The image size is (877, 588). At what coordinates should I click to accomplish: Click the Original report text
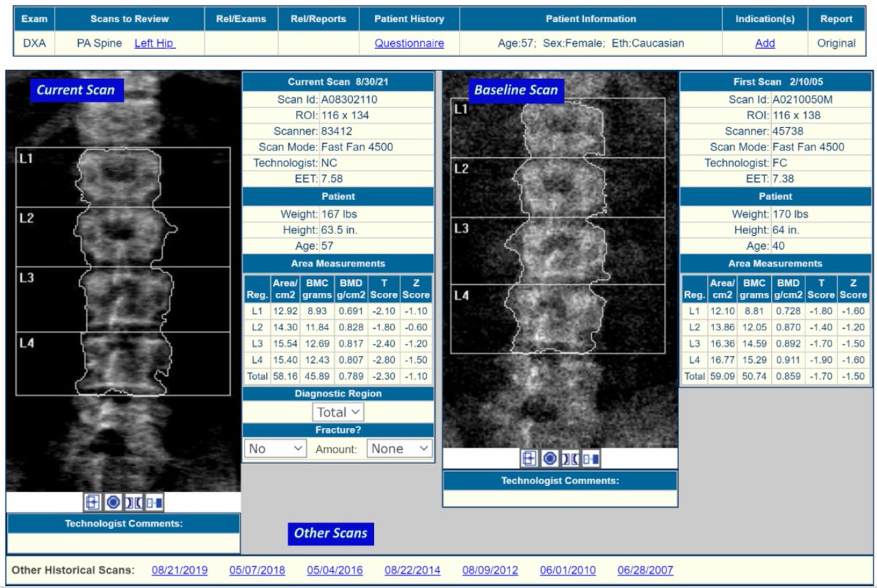coord(836,43)
